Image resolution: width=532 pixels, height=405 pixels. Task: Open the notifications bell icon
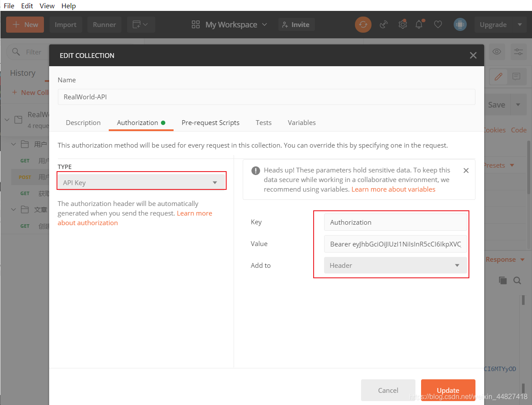419,24
